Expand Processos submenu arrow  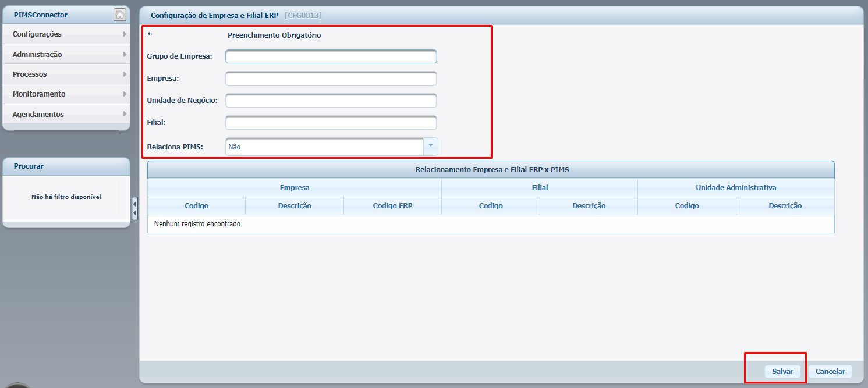[125, 74]
